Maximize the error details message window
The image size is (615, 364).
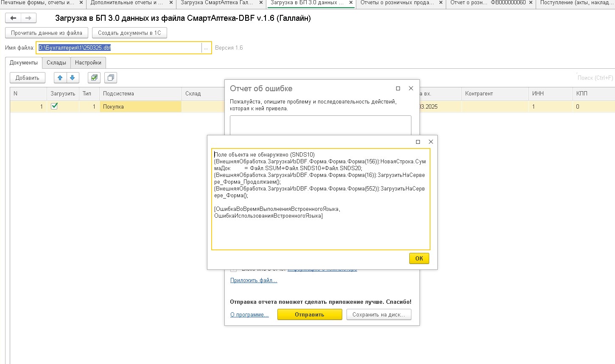[x=418, y=142]
